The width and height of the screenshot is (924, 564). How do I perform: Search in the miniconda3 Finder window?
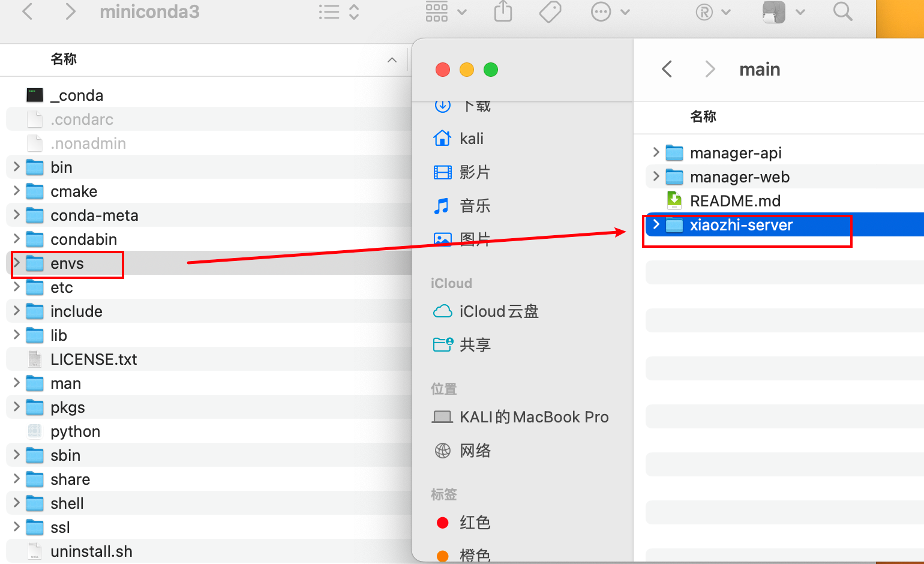pyautogui.click(x=843, y=11)
